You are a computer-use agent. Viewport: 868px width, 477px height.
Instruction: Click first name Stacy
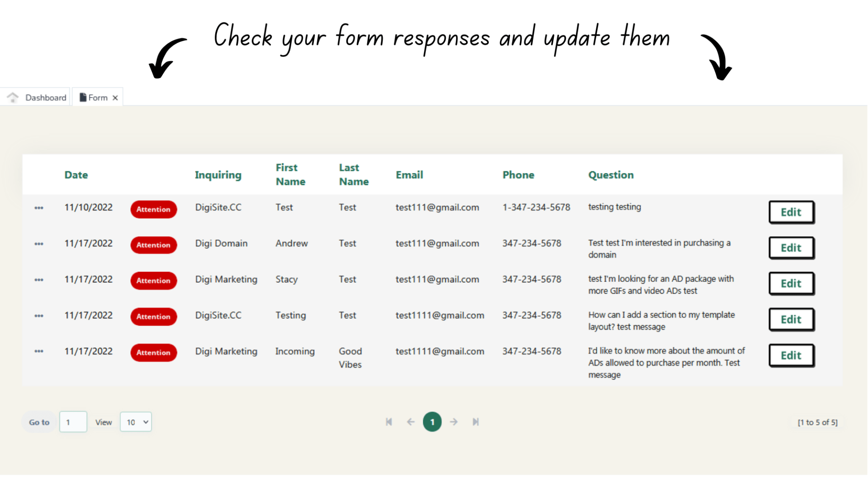tap(287, 280)
